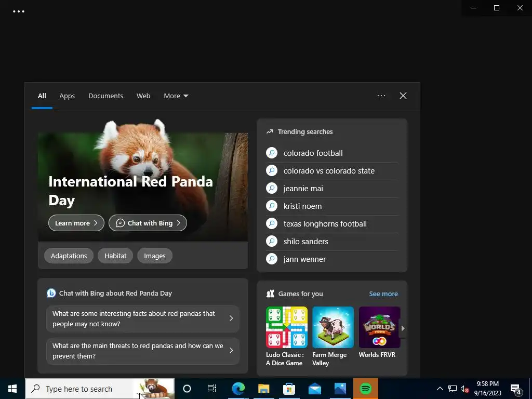The height and width of the screenshot is (399, 532).
Task: Open Microsoft Store from taskbar
Action: tap(289, 389)
